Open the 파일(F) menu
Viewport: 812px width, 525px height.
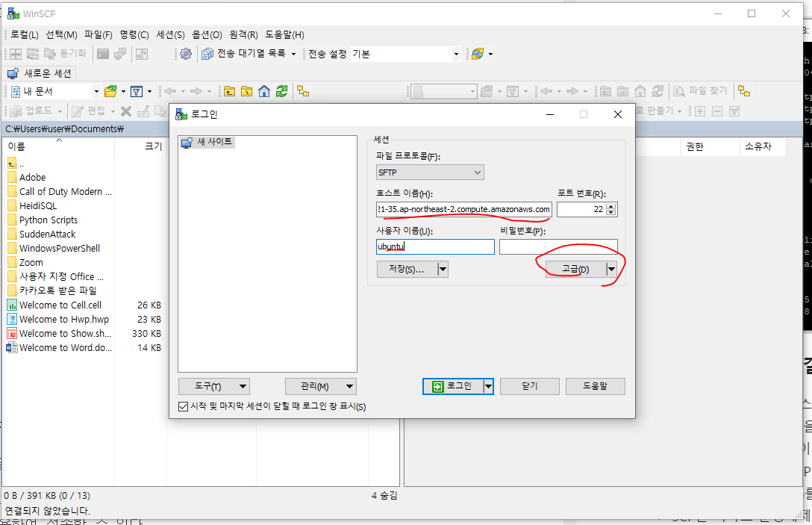coord(99,34)
